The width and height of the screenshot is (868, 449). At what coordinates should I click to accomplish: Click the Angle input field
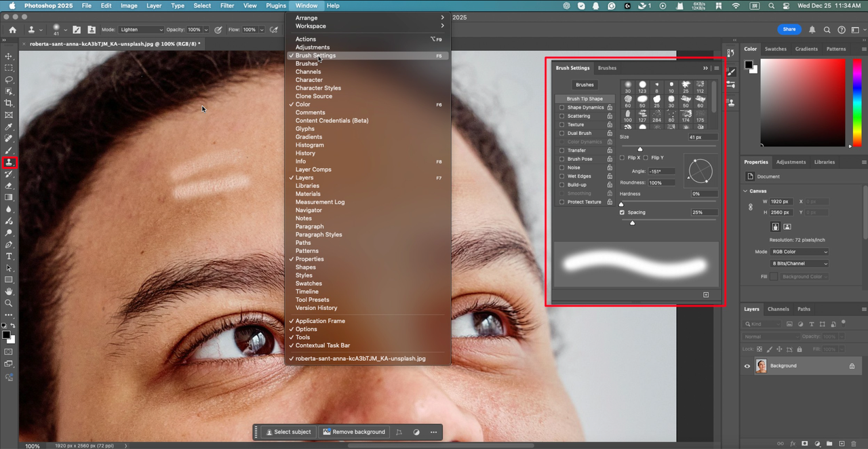(661, 172)
